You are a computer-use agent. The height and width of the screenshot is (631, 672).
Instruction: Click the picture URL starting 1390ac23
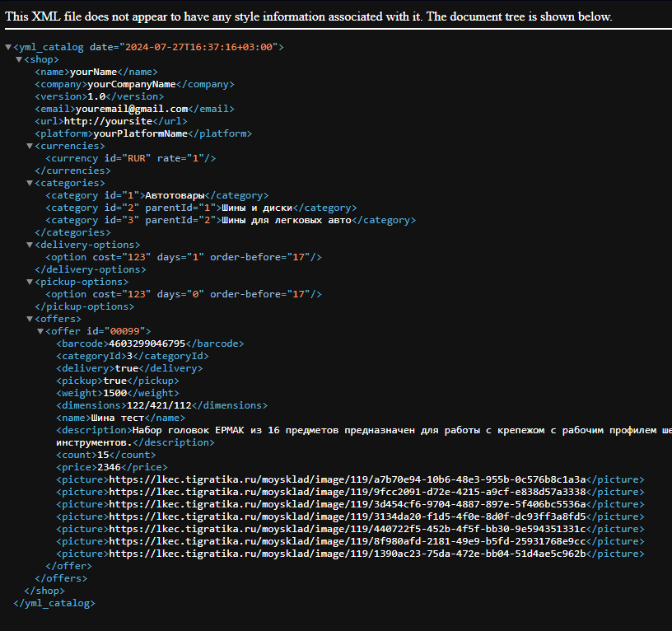pyautogui.click(x=348, y=554)
